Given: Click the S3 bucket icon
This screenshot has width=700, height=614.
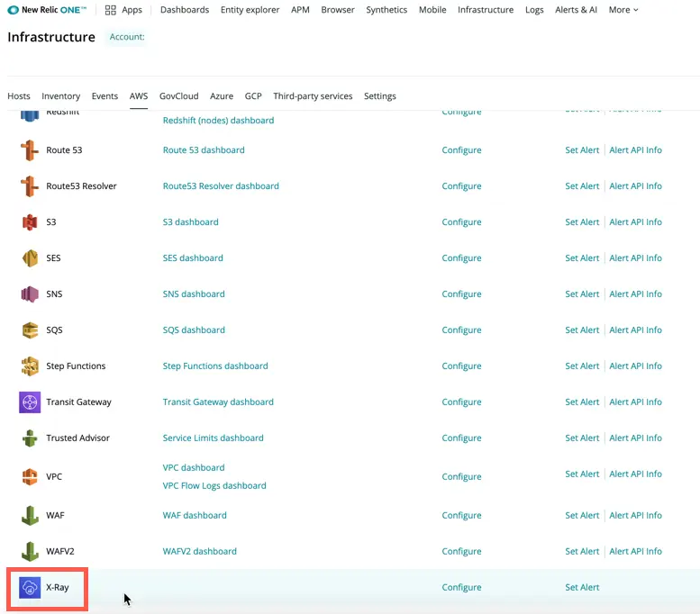Looking at the screenshot, I should pyautogui.click(x=30, y=222).
